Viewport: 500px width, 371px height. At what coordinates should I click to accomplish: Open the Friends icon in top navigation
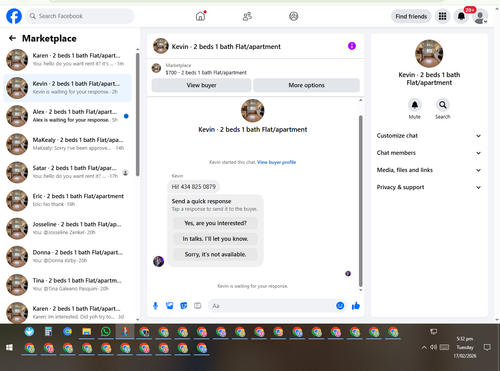[247, 16]
